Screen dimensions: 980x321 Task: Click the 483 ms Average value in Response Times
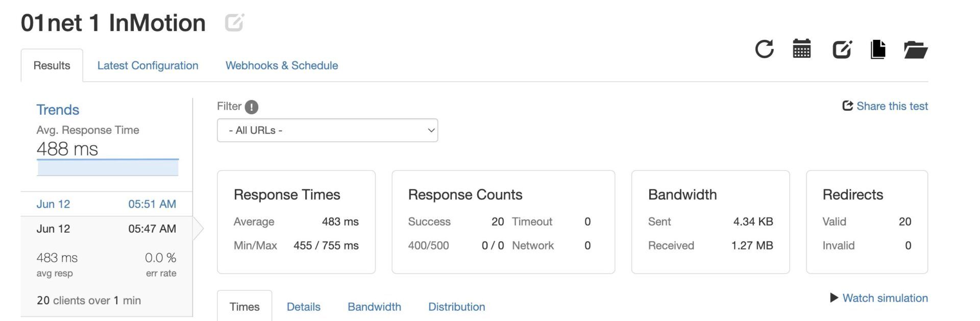[340, 221]
